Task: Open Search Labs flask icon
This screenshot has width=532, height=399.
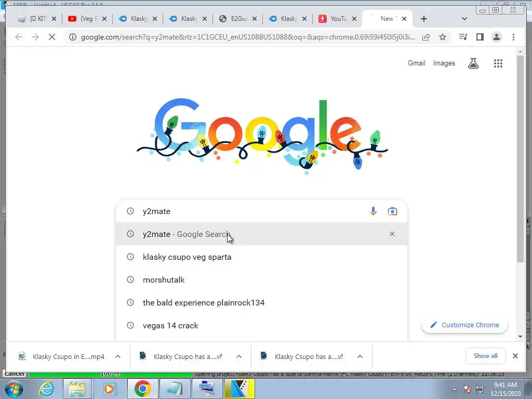Action: [473, 63]
